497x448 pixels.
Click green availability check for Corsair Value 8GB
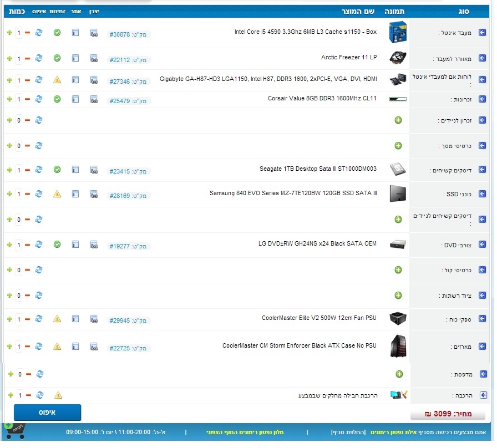[x=57, y=99]
